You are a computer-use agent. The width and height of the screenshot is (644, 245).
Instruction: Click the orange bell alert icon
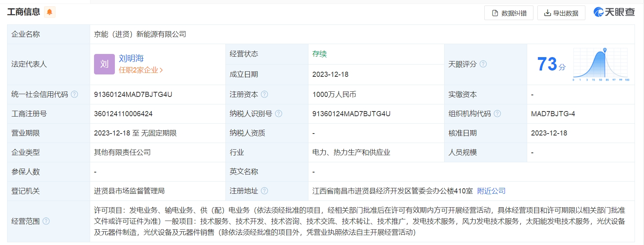coord(50,12)
